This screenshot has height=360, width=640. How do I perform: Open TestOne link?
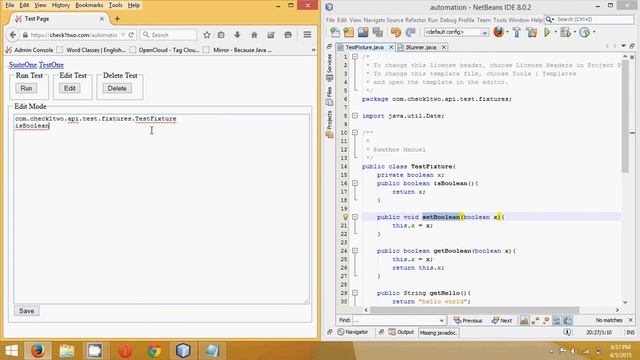click(x=51, y=65)
